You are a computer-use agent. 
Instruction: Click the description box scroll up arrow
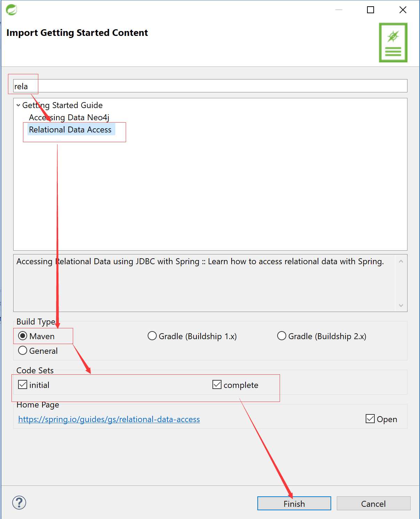(401, 261)
